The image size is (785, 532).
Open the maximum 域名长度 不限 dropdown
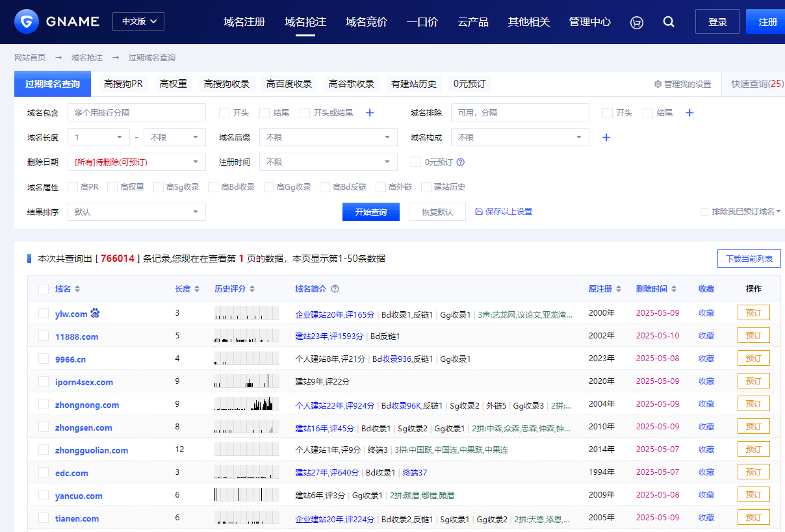click(x=175, y=138)
